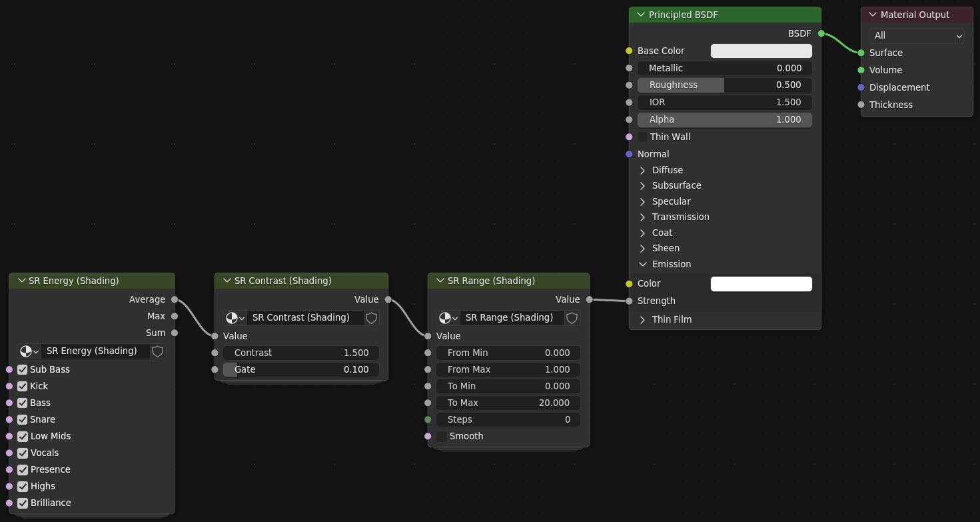Toggle the Vocals checkbox off
This screenshot has width=980, height=522.
[23, 453]
